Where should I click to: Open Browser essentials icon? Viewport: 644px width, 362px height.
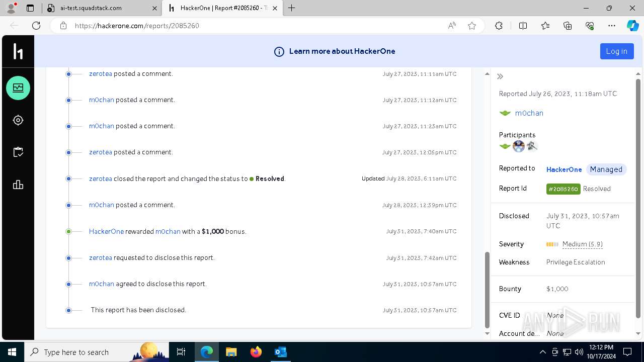590,26
